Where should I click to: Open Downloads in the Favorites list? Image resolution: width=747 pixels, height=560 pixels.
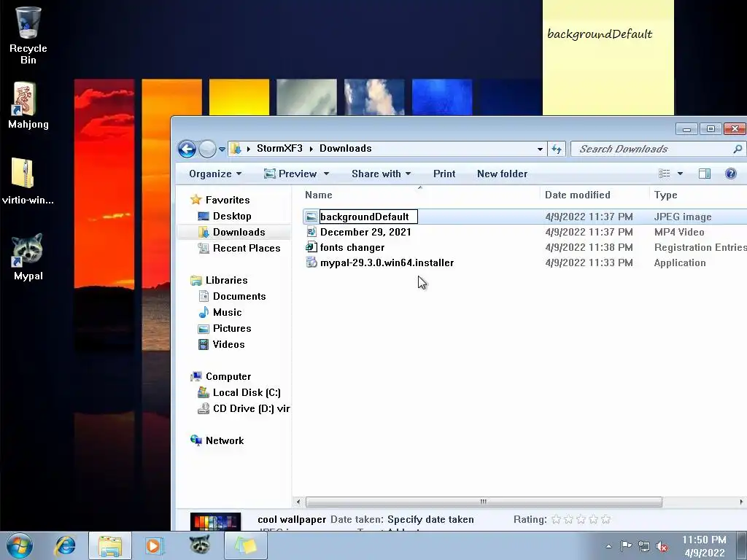239,233
